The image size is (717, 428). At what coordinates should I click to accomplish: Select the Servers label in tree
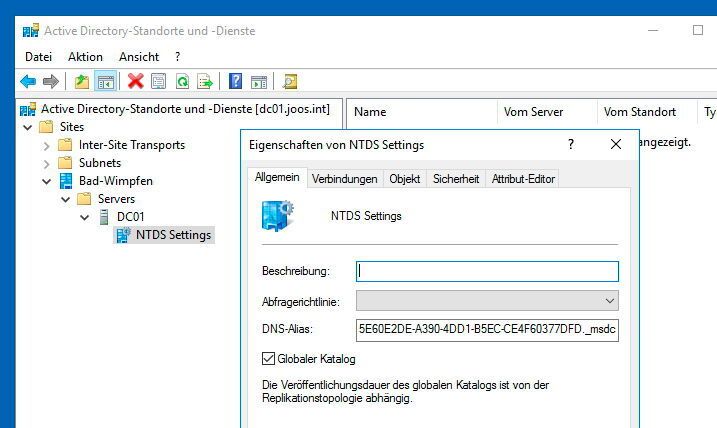(116, 199)
